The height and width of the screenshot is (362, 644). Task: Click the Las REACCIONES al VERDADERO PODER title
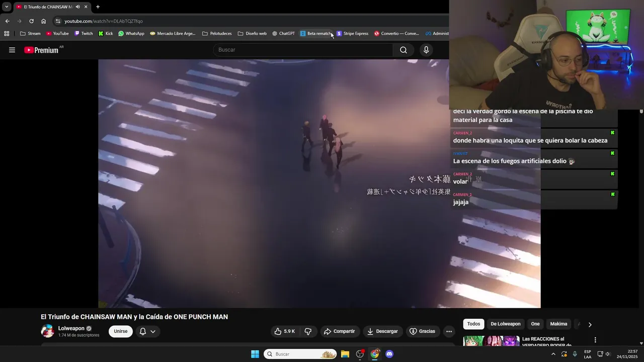547,342
